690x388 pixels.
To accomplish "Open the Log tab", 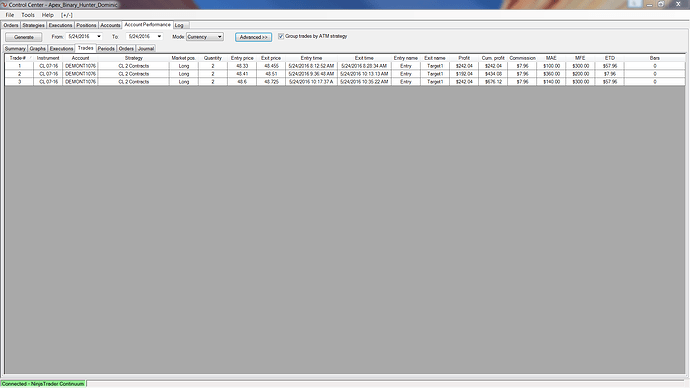I will (x=179, y=26).
